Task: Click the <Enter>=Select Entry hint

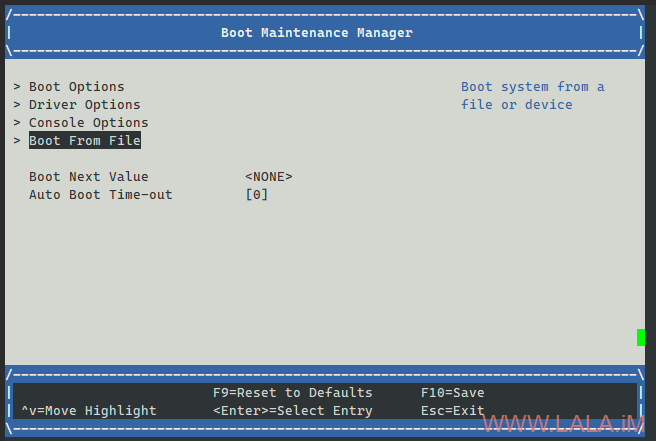Action: (292, 410)
